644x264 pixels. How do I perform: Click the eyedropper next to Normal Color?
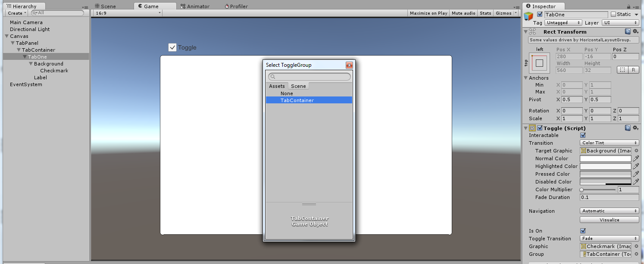637,158
